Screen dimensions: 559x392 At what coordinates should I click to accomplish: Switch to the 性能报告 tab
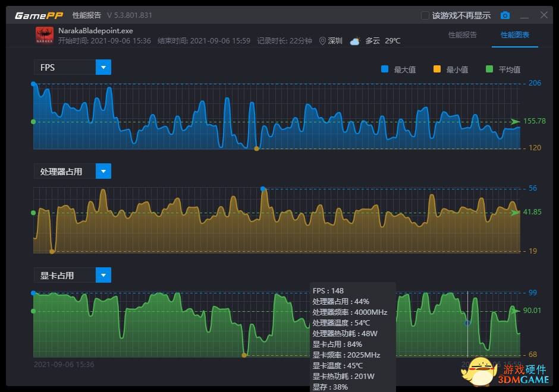pyautogui.click(x=462, y=35)
